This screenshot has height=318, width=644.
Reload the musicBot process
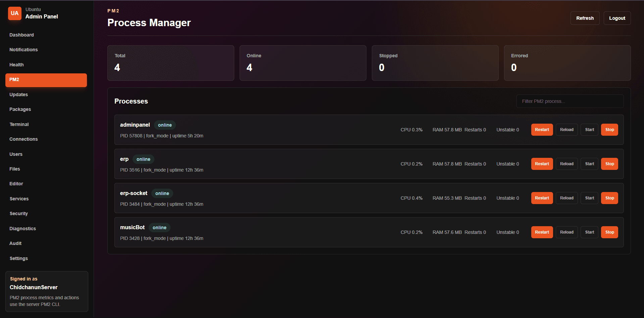click(567, 232)
